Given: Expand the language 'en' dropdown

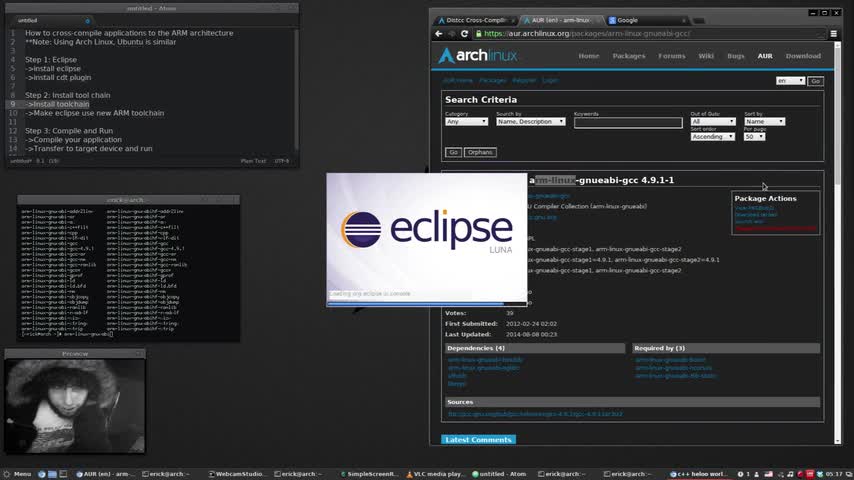Looking at the screenshot, I should coord(790,81).
